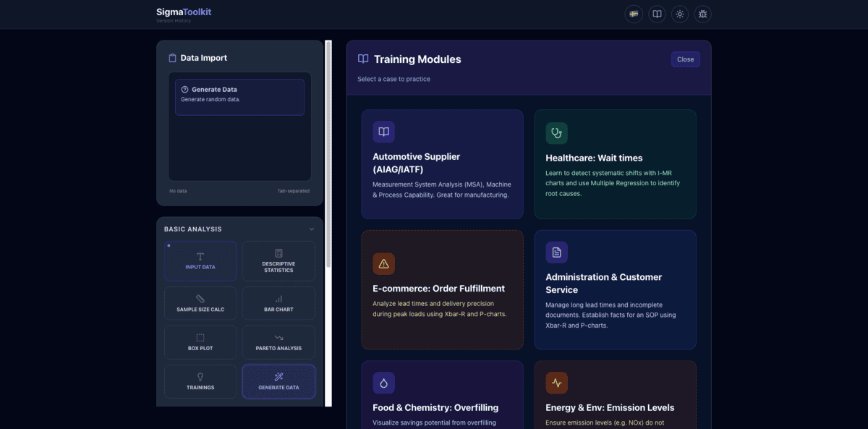868x429 pixels.
Task: Open the Trainings tool
Action: (200, 381)
